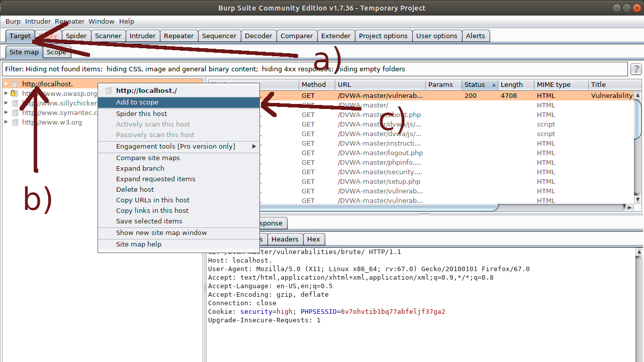Expand the www.symantec.com tree node
Viewport: 644px width, 362px height.
pos(7,113)
